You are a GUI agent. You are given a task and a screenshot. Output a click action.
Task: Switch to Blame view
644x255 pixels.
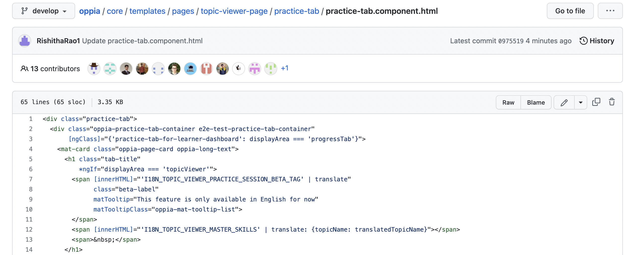[536, 102]
